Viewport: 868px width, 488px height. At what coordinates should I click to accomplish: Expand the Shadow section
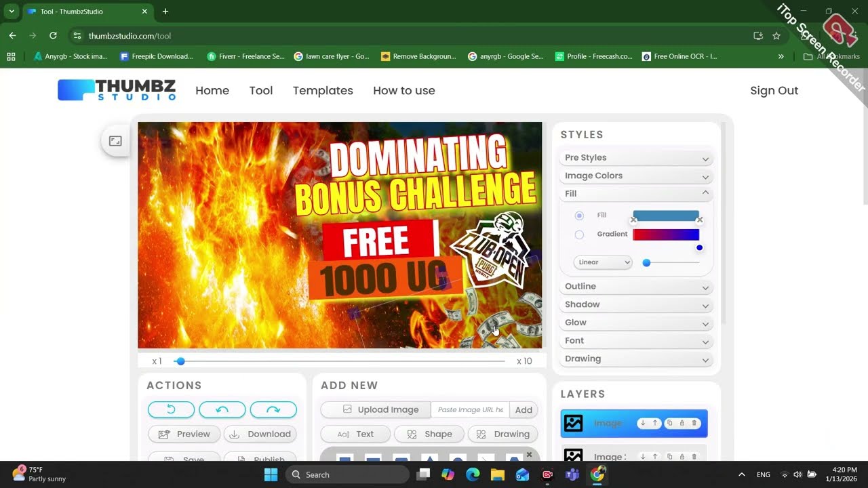[x=637, y=304]
